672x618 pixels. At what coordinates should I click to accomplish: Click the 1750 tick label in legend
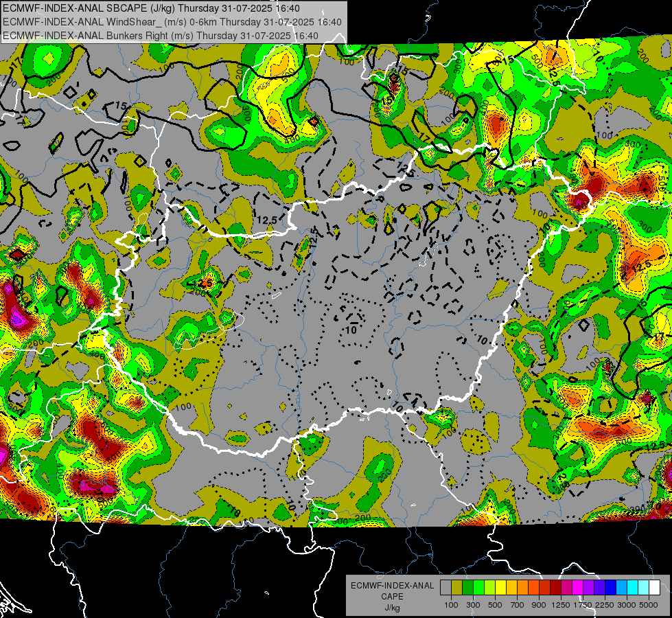tap(583, 605)
